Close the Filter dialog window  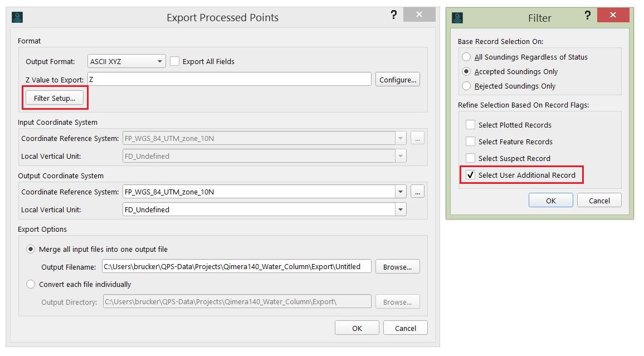(x=613, y=15)
